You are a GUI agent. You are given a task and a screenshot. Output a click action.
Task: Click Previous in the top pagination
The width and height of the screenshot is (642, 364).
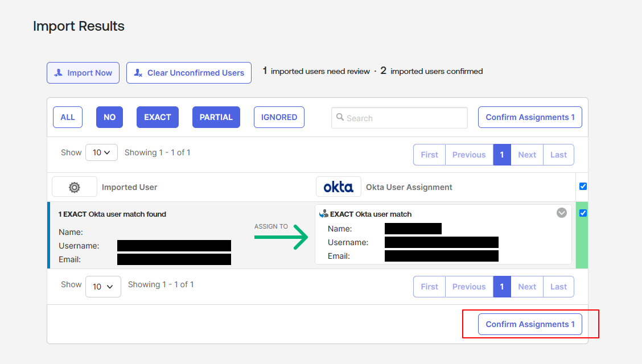point(469,155)
